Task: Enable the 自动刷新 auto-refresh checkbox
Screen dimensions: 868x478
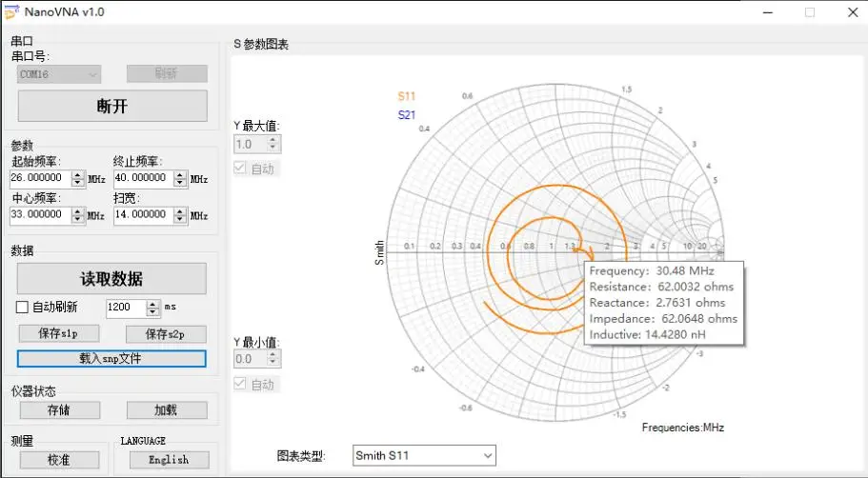Action: (22, 307)
